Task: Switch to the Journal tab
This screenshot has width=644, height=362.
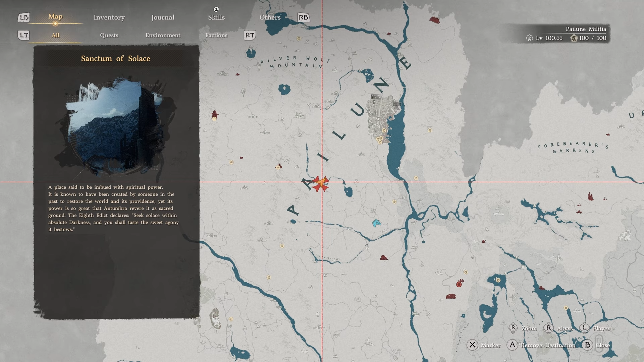Action: tap(163, 17)
